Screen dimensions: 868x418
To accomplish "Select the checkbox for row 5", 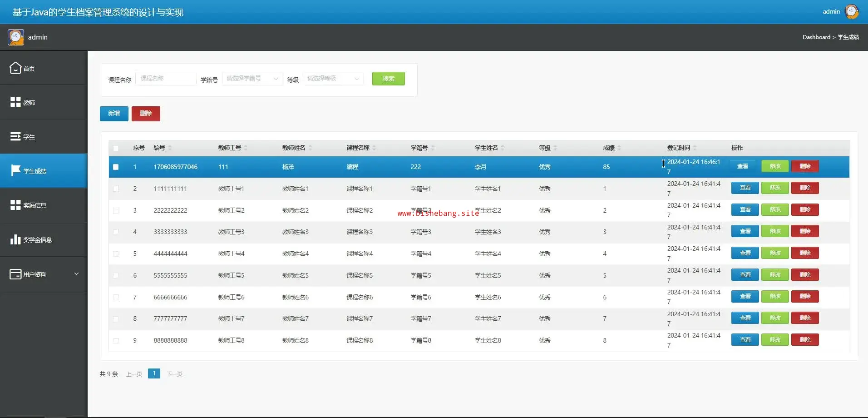I will tap(116, 254).
